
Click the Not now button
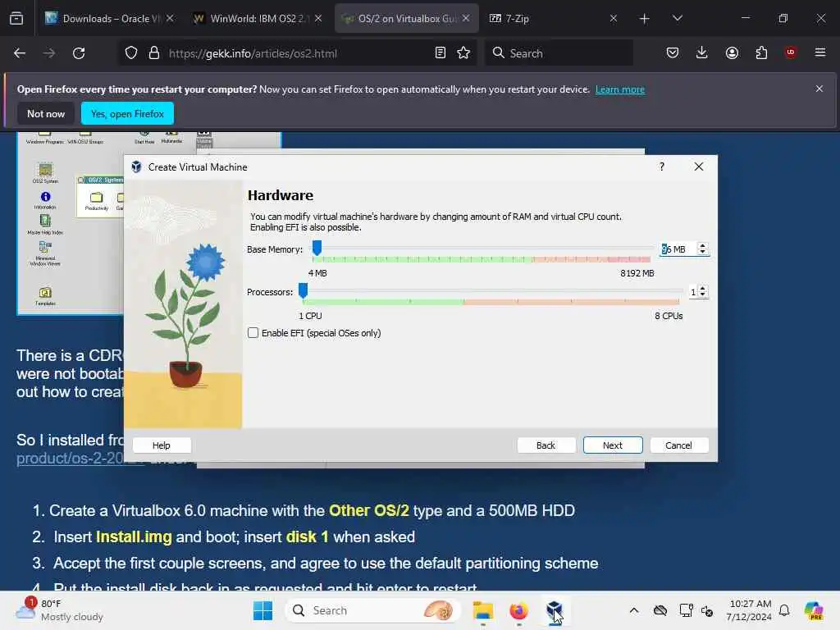point(46,113)
